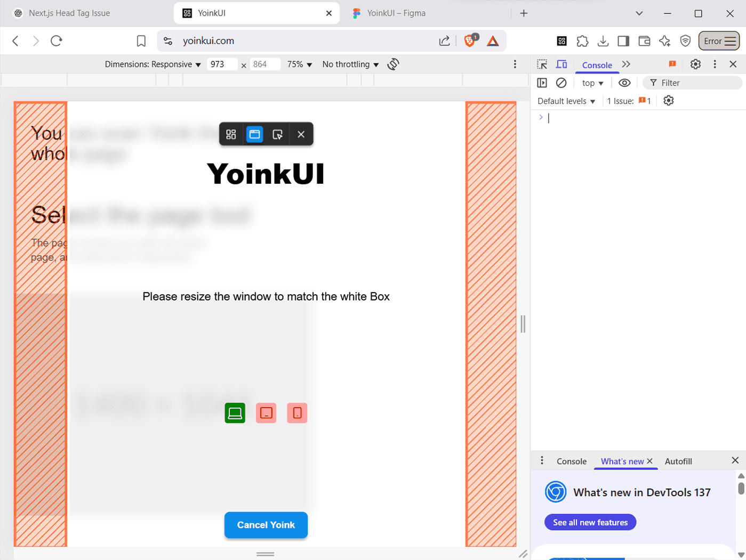Bookmark this page
746x560 pixels.
tap(141, 41)
